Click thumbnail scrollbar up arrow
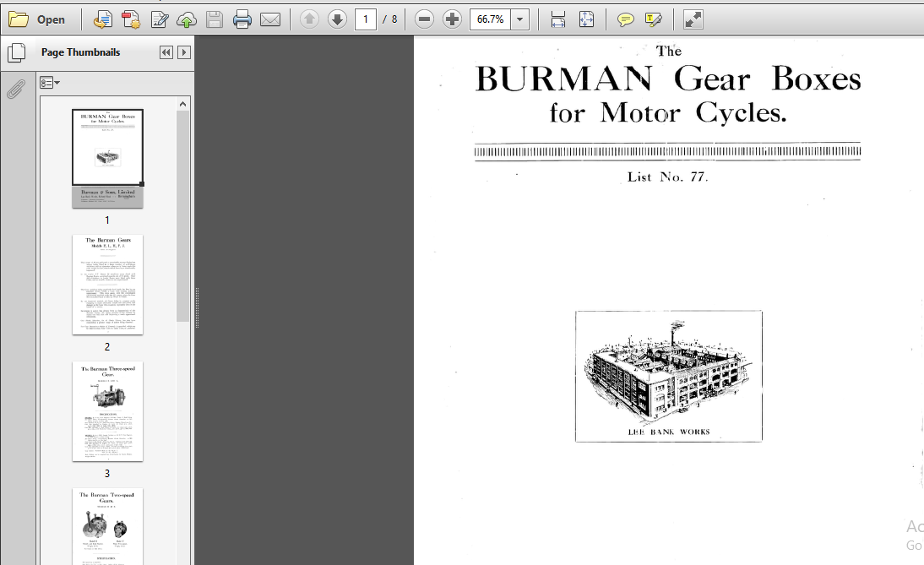 coord(182,104)
